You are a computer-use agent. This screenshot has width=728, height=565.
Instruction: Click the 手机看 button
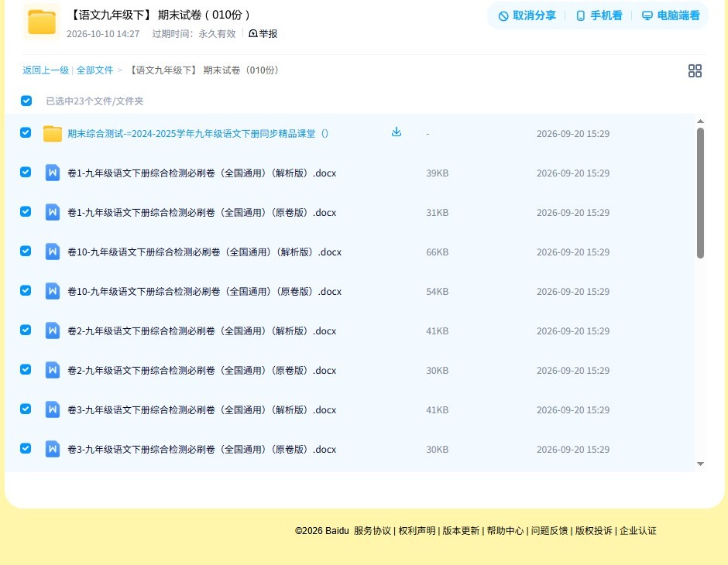pos(599,15)
